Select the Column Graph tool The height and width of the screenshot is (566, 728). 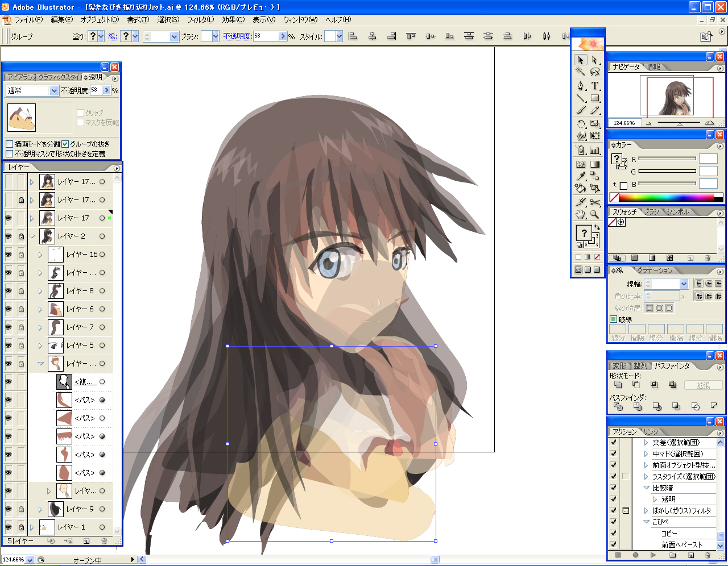click(x=595, y=150)
